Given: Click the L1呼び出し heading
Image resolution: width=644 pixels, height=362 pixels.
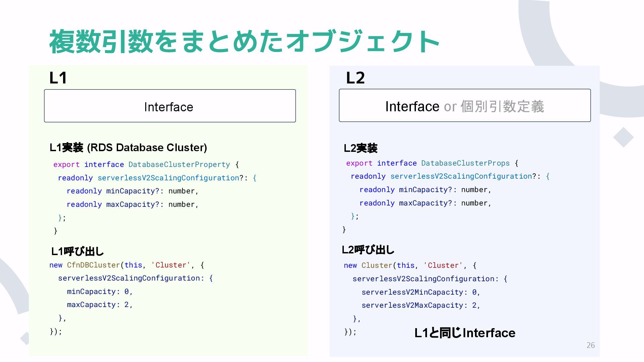Looking at the screenshot, I should click(x=77, y=251).
